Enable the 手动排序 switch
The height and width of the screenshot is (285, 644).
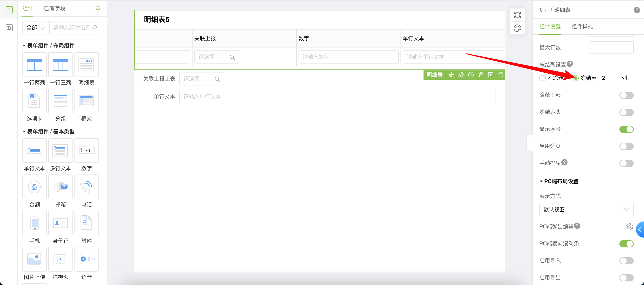pyautogui.click(x=626, y=163)
